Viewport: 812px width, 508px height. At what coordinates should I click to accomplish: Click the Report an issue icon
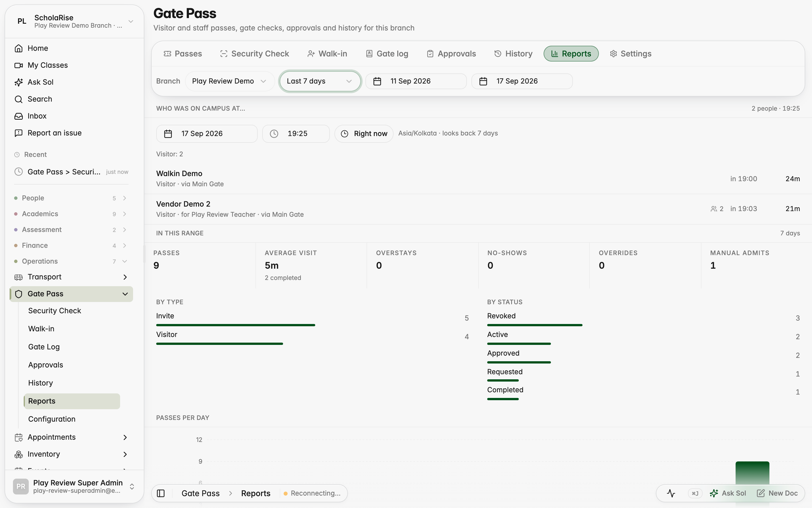pyautogui.click(x=18, y=133)
